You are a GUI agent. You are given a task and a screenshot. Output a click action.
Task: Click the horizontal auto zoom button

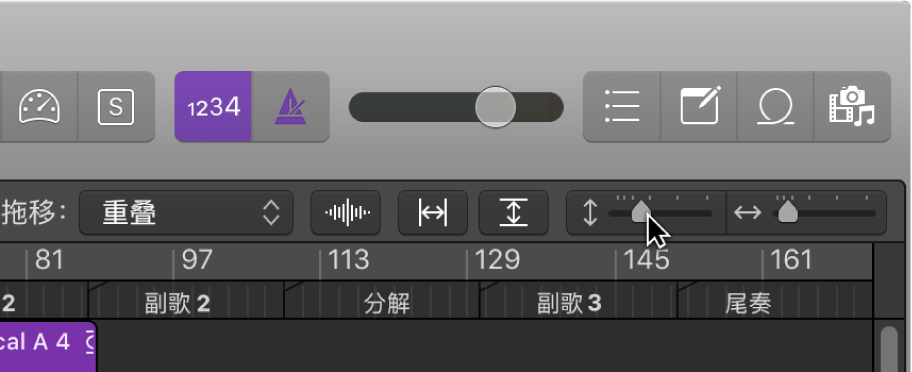[x=433, y=213]
